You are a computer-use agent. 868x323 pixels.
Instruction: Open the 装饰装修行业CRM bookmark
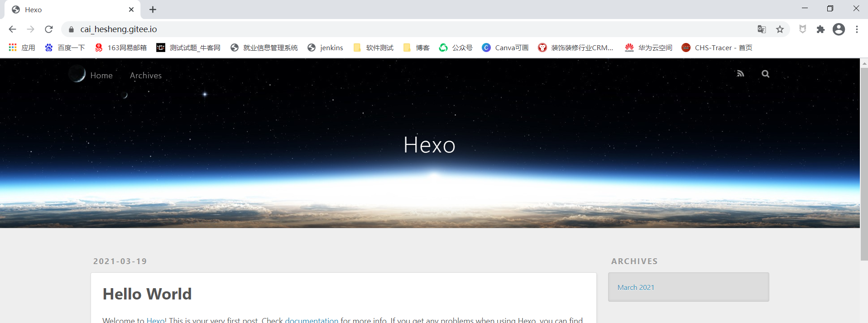point(575,47)
